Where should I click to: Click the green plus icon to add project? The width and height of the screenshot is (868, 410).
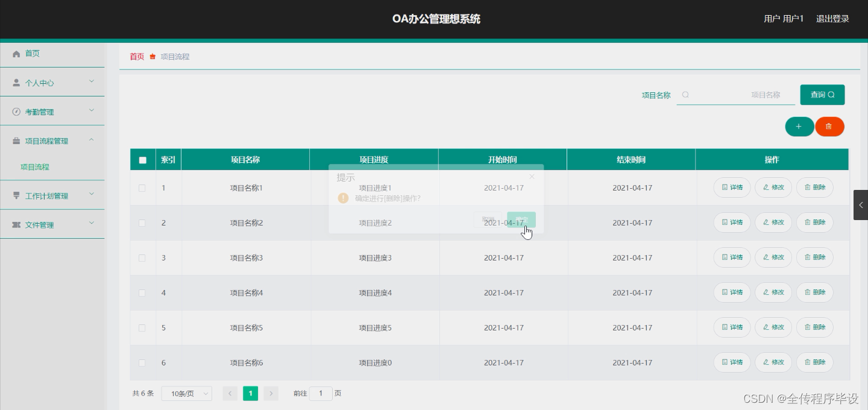point(799,127)
